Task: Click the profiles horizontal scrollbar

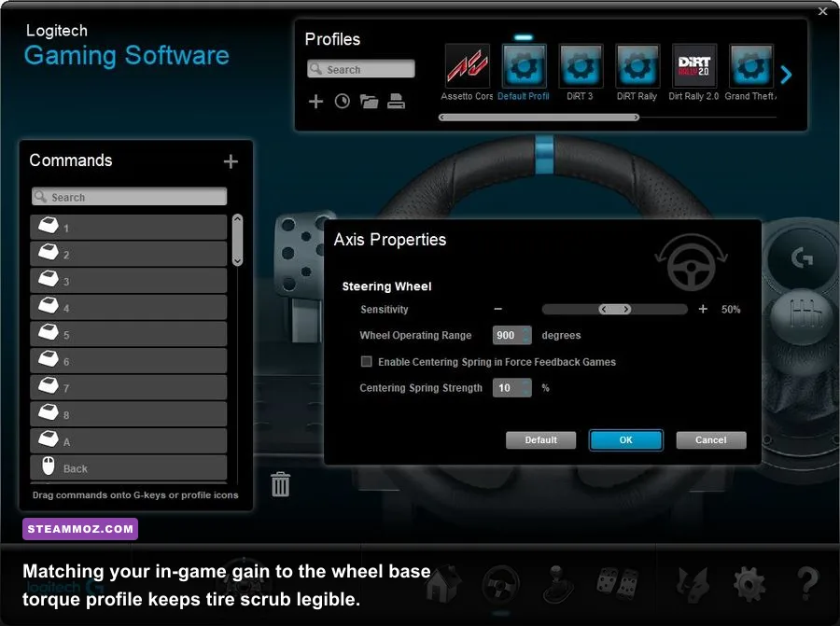Action: point(539,118)
